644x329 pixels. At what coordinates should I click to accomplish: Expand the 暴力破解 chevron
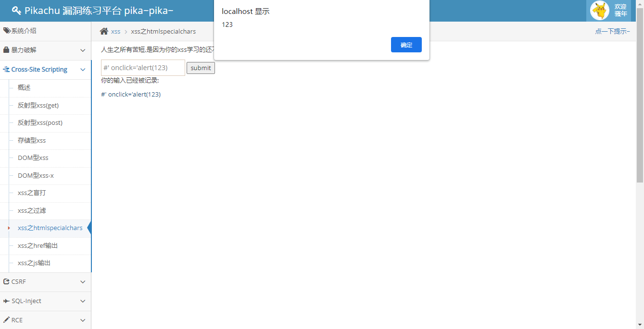coord(83,50)
